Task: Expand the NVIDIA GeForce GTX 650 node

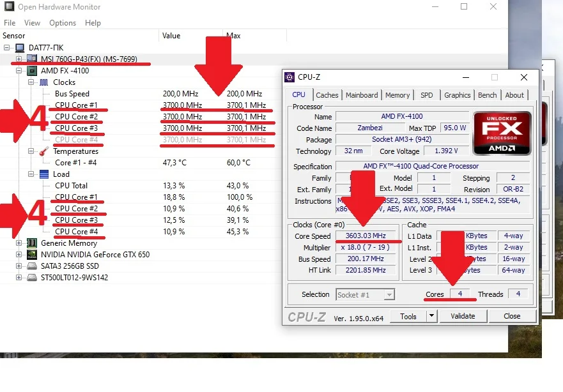Action: point(19,254)
